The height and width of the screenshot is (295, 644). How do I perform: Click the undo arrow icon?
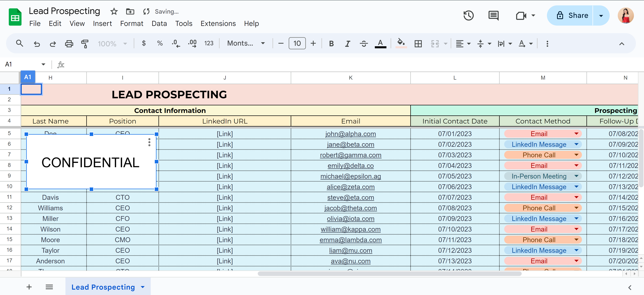tap(37, 44)
